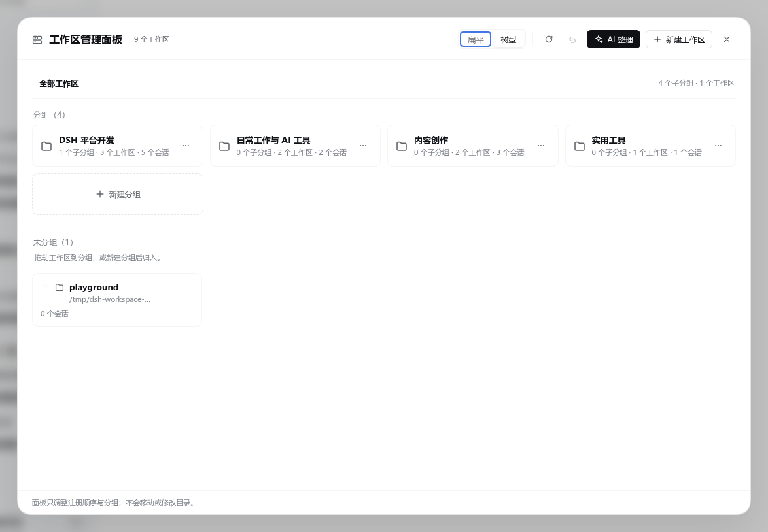Refresh the workspace list

[549, 39]
